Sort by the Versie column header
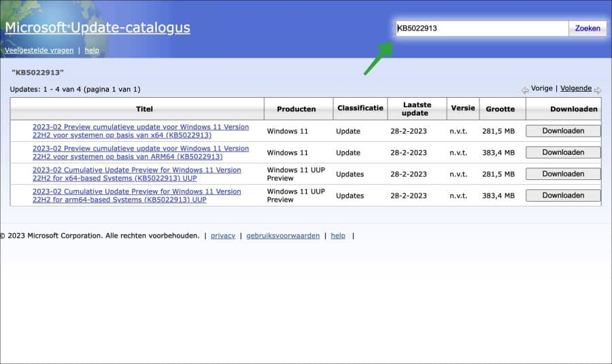612x364 pixels. point(463,109)
